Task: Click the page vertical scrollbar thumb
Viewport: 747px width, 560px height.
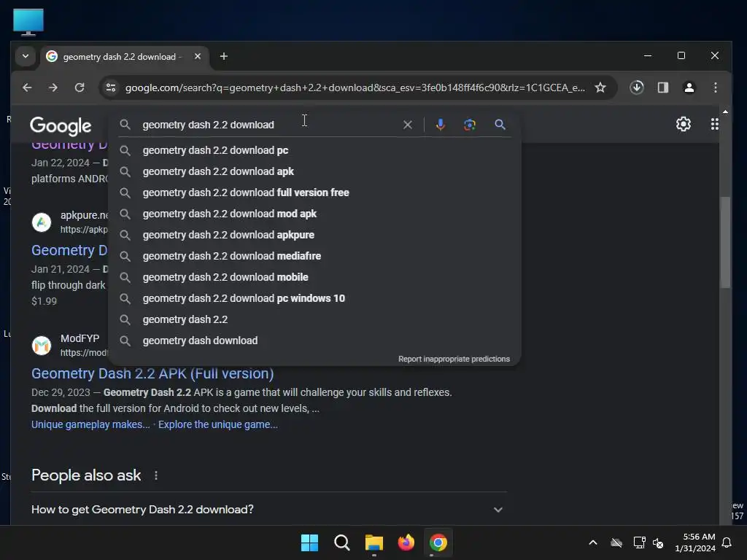Action: tap(725, 242)
